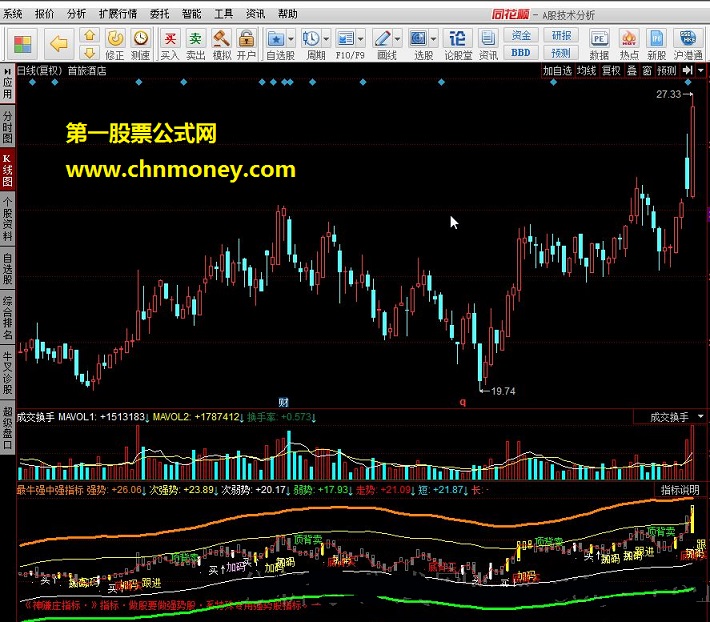Click the 修正 refresh icon
This screenshot has height=622, width=710.
(x=115, y=38)
